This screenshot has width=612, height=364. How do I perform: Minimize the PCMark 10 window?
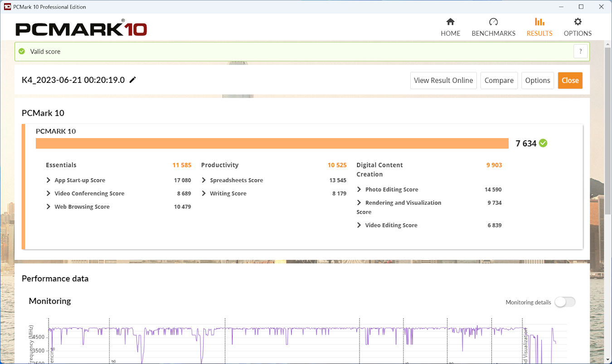[560, 7]
